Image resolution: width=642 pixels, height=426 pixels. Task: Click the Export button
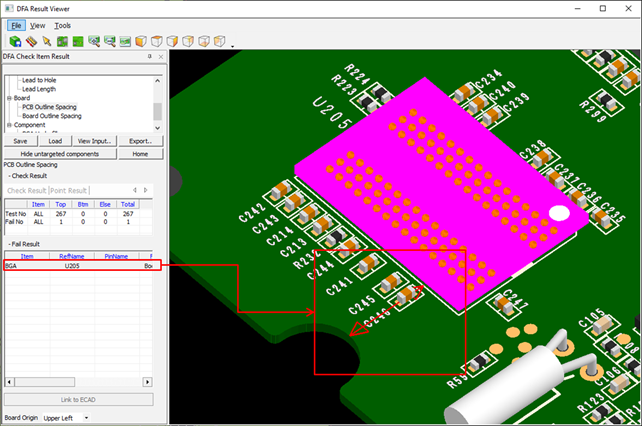click(x=140, y=141)
